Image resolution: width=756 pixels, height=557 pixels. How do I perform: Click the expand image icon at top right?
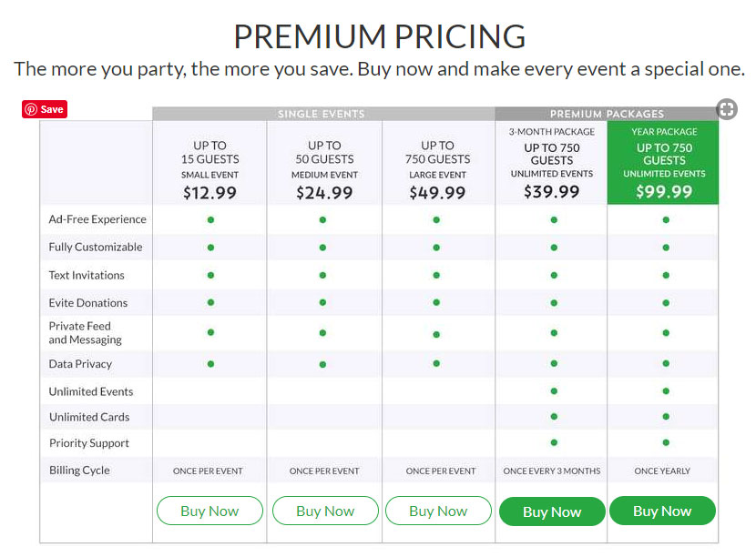tap(726, 109)
